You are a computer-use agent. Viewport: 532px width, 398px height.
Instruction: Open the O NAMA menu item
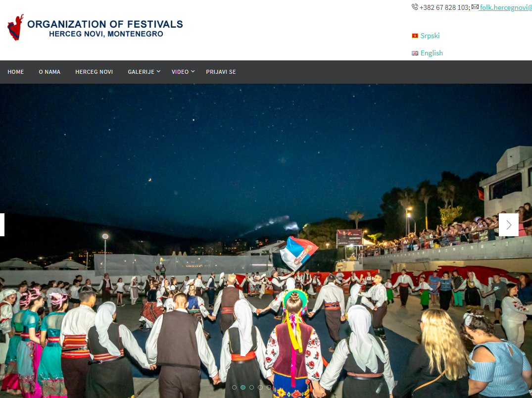pyautogui.click(x=49, y=72)
